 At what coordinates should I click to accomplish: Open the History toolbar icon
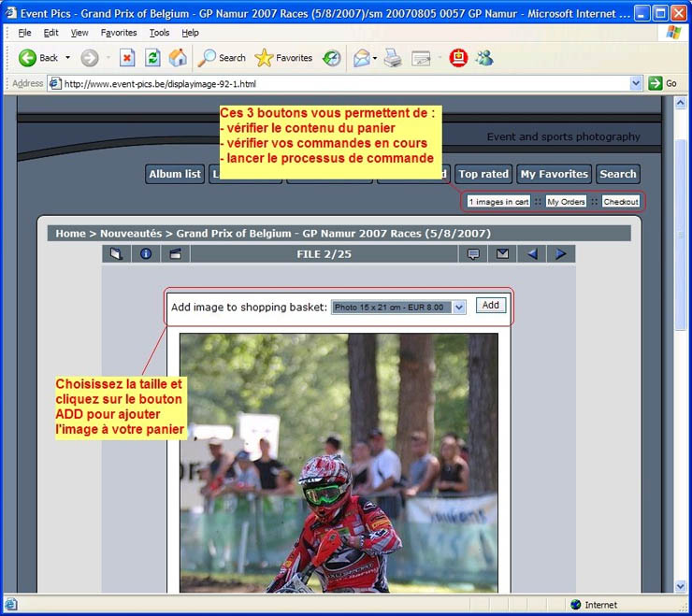pyautogui.click(x=332, y=58)
